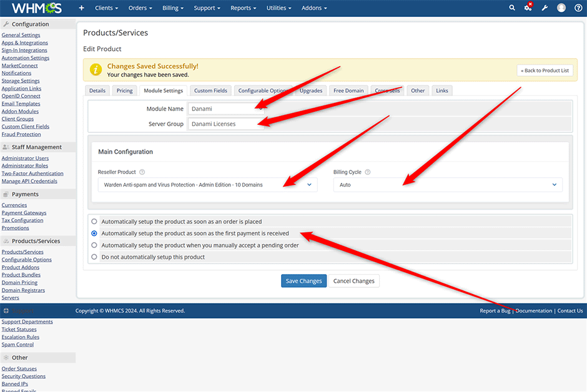Click the WHMCS logo
Viewport: 587px width, 392px height.
37,8
